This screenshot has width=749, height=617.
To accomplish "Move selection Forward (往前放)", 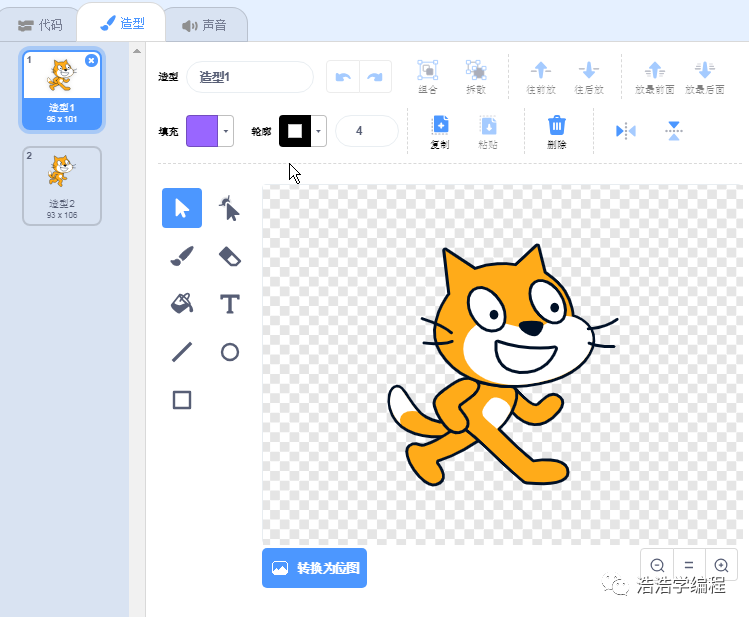I will [x=541, y=76].
